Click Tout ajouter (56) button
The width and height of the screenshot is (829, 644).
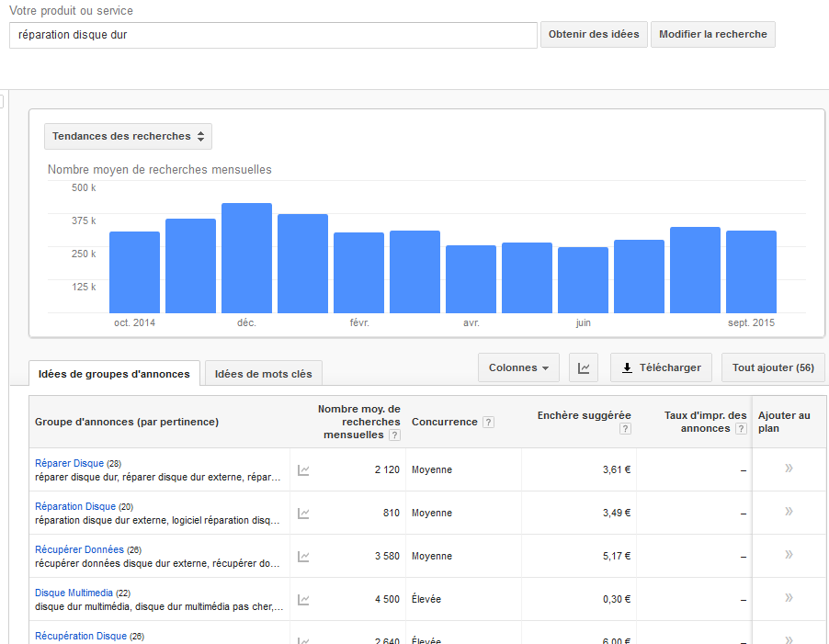pyautogui.click(x=773, y=367)
